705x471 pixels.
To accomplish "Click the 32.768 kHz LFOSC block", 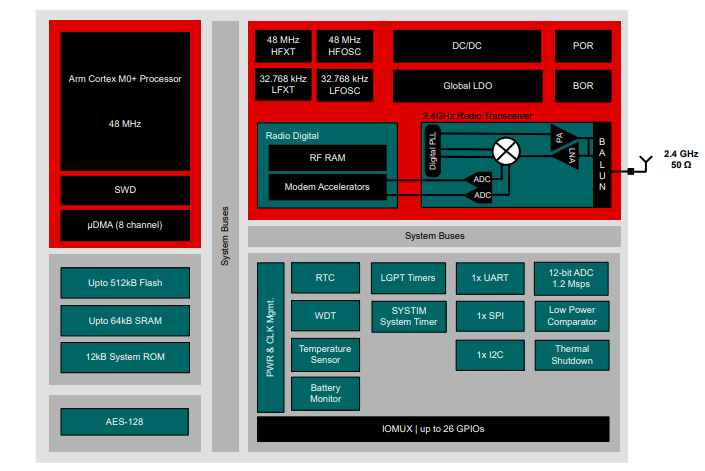I will 344,84.
